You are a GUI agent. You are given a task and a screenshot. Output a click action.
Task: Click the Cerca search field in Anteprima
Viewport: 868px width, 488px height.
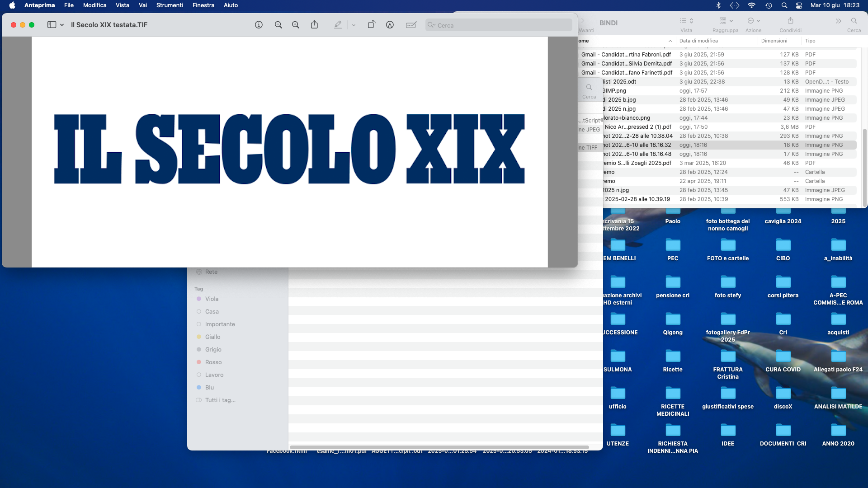(499, 25)
